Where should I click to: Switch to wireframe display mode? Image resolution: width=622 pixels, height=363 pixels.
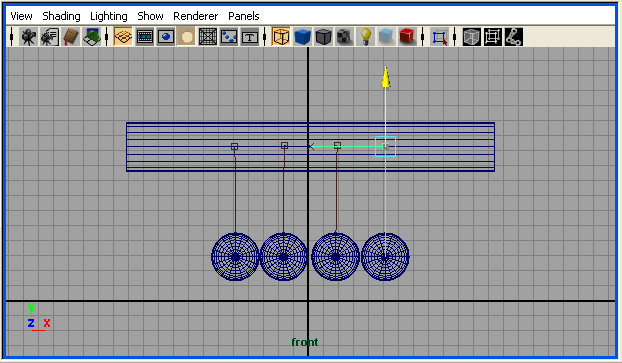coord(281,37)
